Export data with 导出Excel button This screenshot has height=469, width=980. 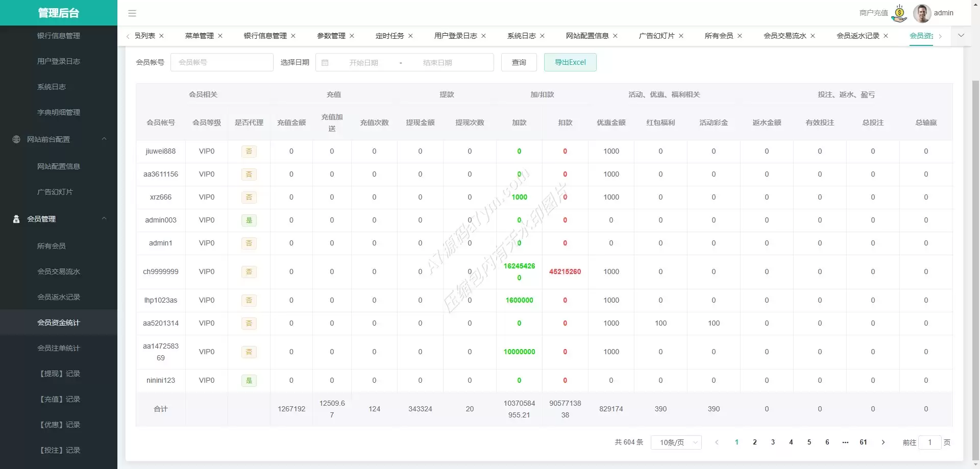pyautogui.click(x=570, y=62)
